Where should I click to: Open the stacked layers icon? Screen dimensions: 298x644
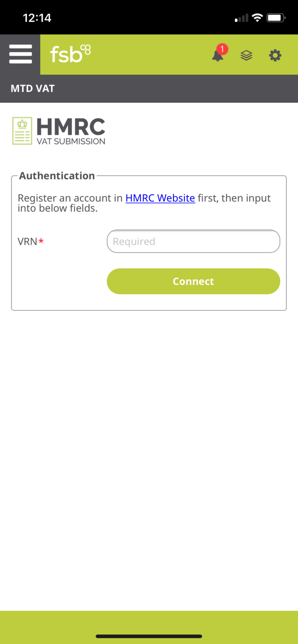[246, 55]
